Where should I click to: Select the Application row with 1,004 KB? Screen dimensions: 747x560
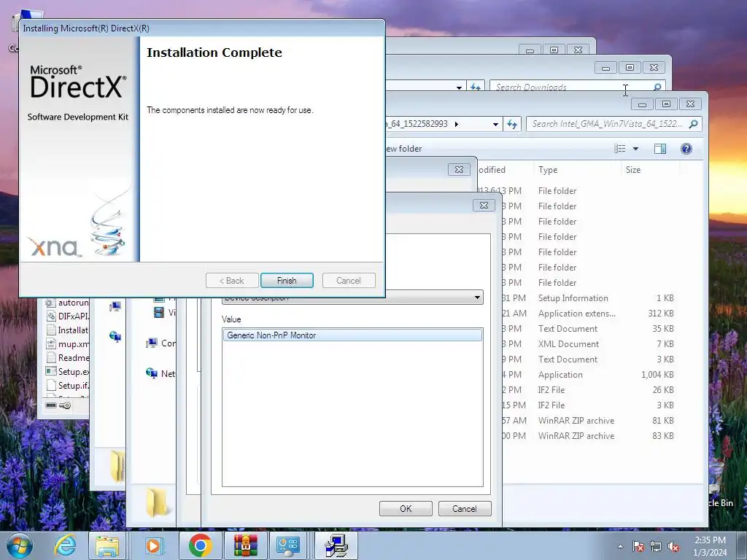click(x=589, y=375)
